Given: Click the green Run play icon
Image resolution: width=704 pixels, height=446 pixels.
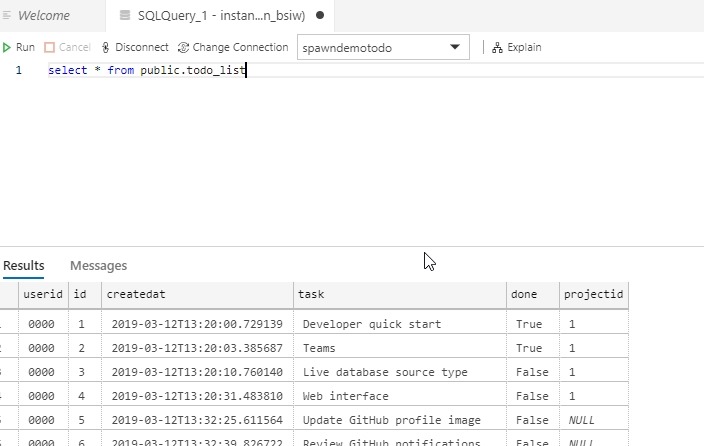Looking at the screenshot, I should (7, 47).
